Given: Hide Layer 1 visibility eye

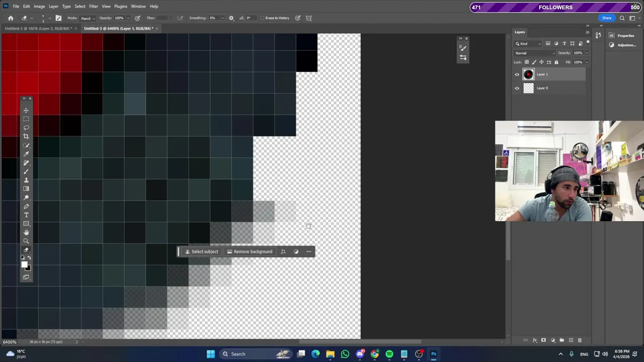Looking at the screenshot, I should click(517, 74).
